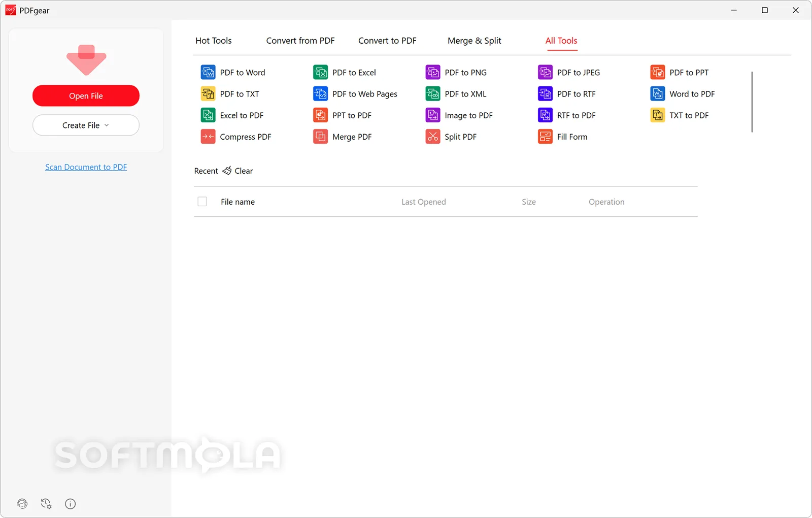The width and height of the screenshot is (812, 518).
Task: Click the PPT to PDF icon
Action: point(320,115)
